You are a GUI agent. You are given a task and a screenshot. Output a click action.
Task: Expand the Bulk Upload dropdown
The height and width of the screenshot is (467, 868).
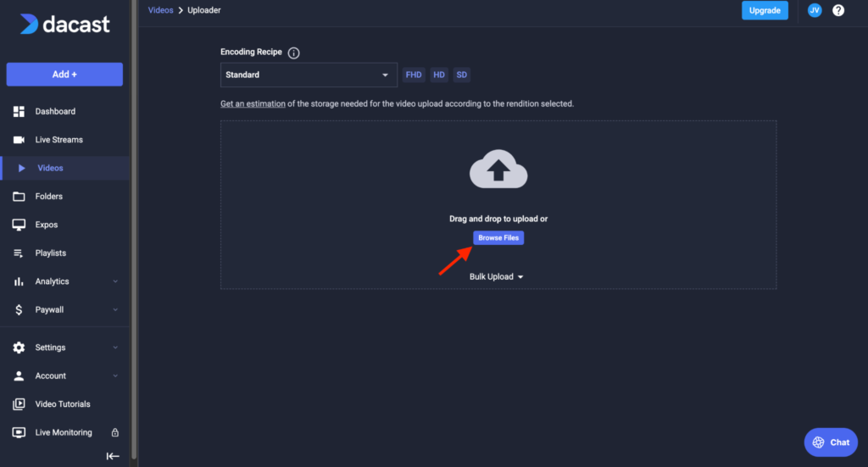[497, 277]
